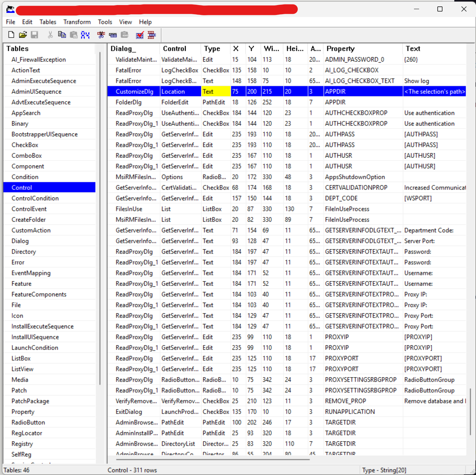This screenshot has width=476, height=475.
Task: Click the application icon in the title bar
Action: pos(11,9)
